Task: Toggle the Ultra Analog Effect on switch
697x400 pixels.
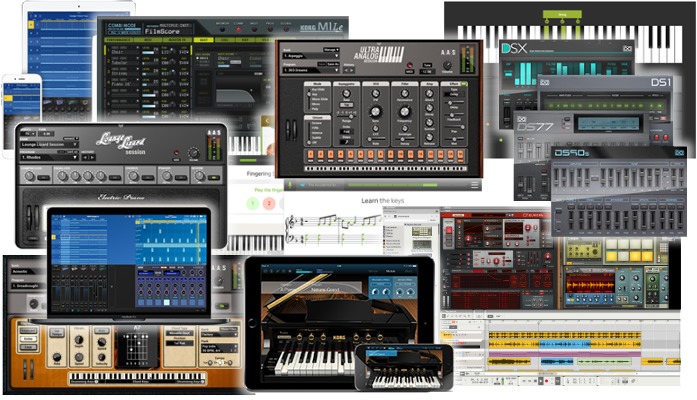Action: 464,84
